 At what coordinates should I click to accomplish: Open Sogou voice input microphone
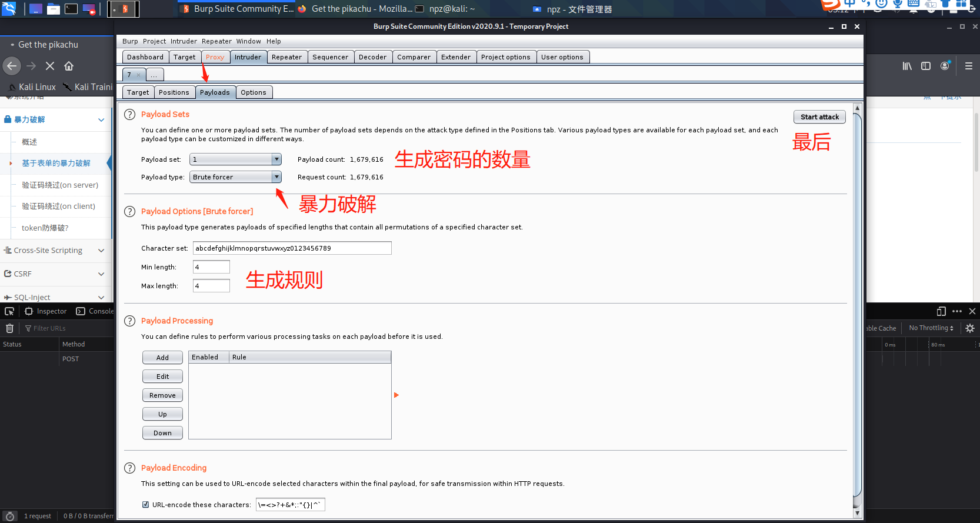tap(898, 4)
